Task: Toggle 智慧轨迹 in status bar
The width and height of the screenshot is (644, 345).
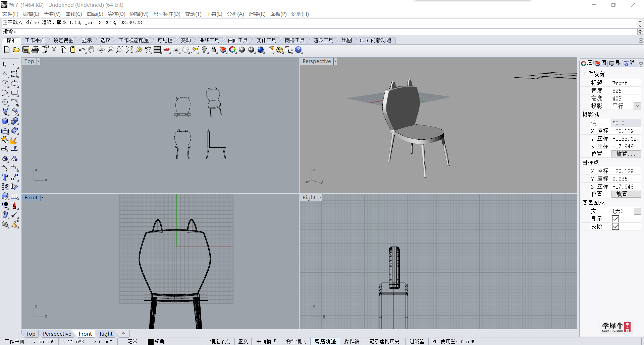Action: point(325,341)
